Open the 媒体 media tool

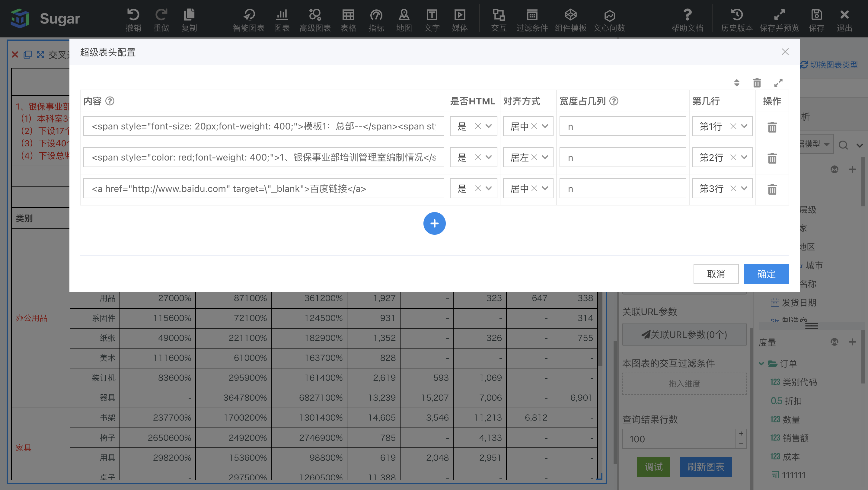pyautogui.click(x=460, y=20)
